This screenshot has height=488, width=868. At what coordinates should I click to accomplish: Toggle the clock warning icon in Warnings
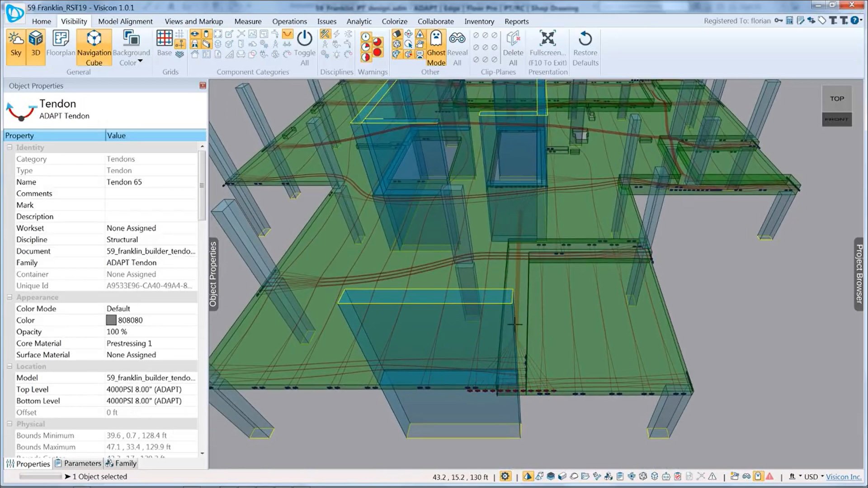pyautogui.click(x=366, y=37)
